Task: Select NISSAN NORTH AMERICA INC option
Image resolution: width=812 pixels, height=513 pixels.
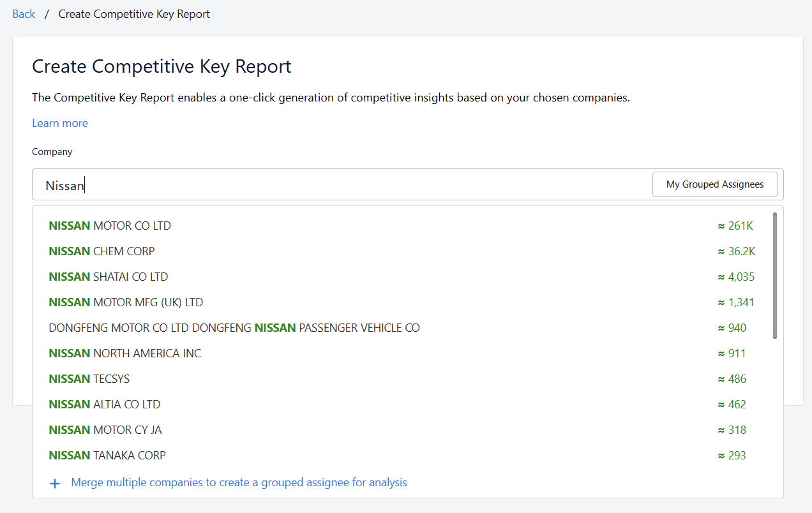Action: point(124,353)
